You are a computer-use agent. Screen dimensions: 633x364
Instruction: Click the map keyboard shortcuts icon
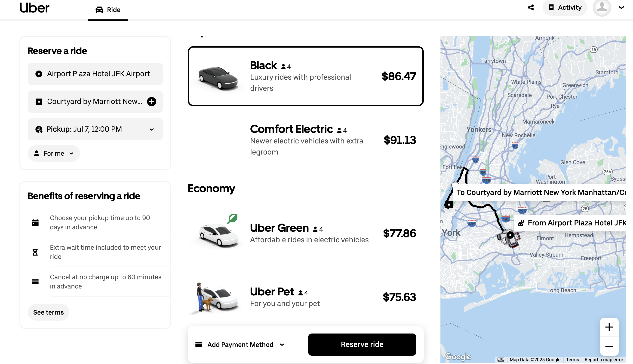[501, 360]
